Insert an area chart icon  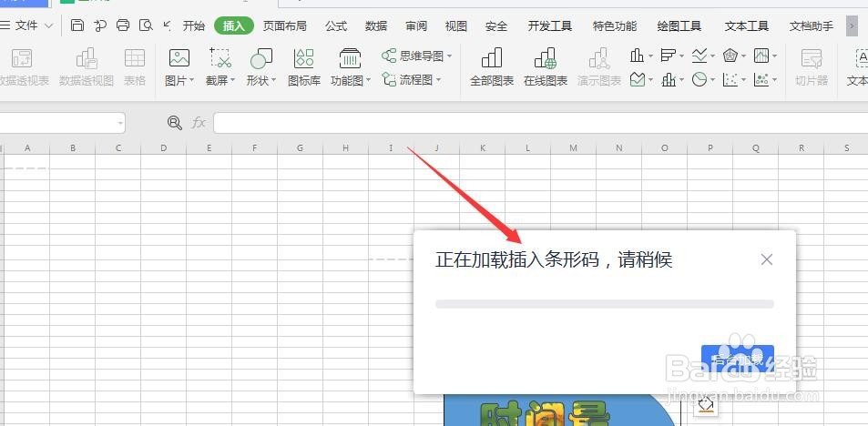click(638, 80)
